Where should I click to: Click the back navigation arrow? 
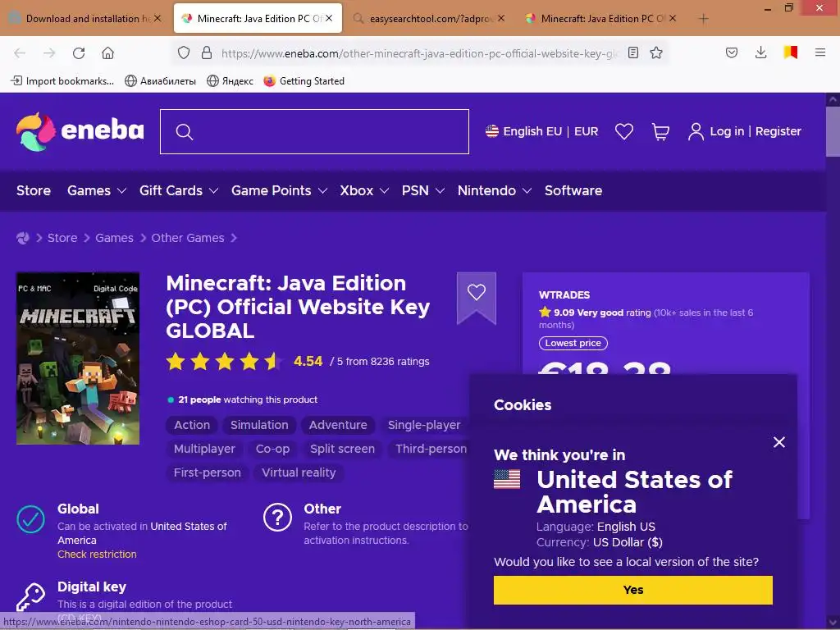[x=20, y=53]
